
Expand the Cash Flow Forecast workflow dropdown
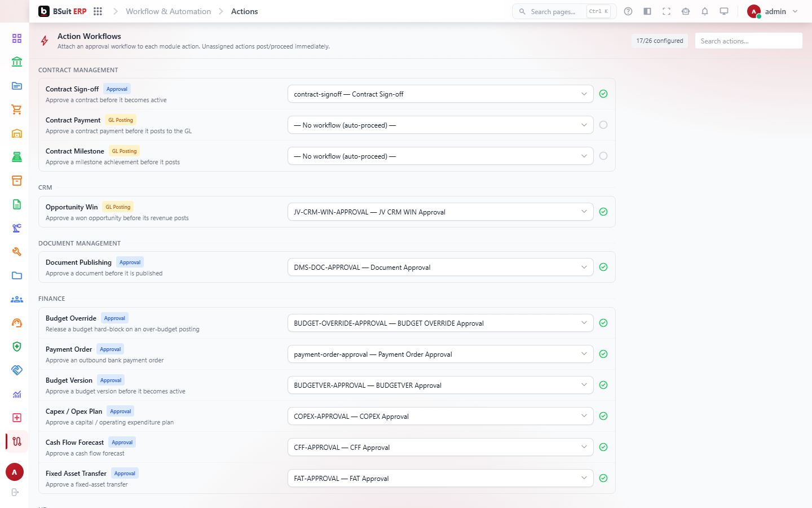coord(440,447)
